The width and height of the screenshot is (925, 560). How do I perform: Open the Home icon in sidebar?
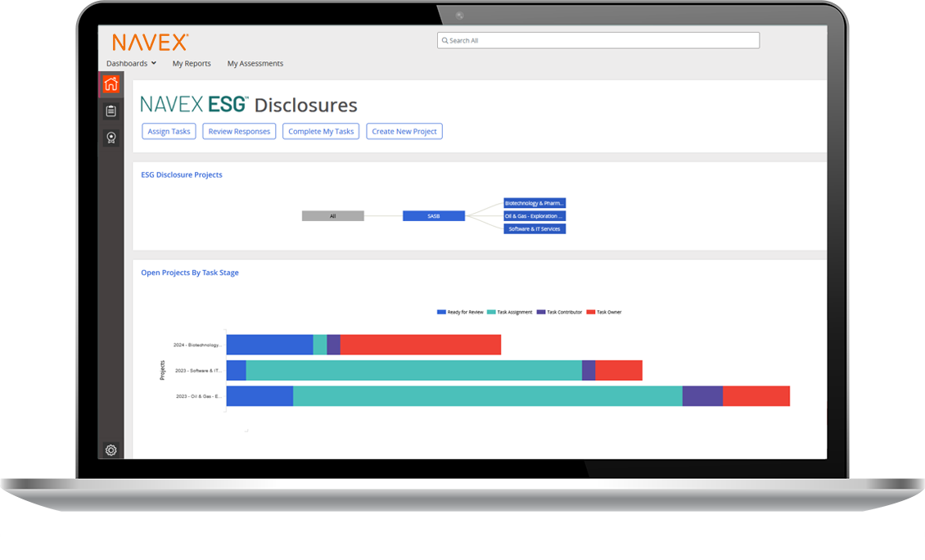click(111, 84)
